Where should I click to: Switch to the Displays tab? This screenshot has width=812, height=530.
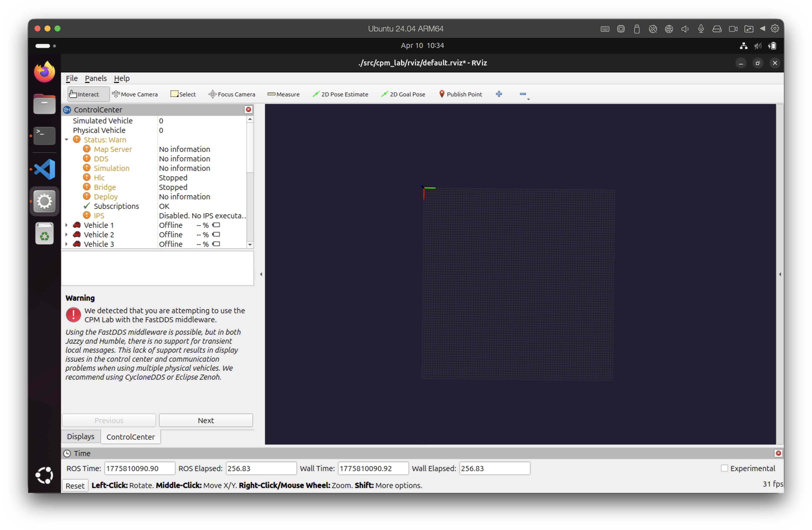(80, 437)
